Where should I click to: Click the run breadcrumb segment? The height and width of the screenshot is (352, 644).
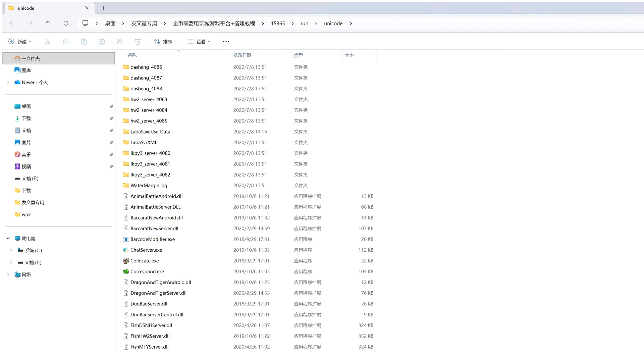coord(304,23)
